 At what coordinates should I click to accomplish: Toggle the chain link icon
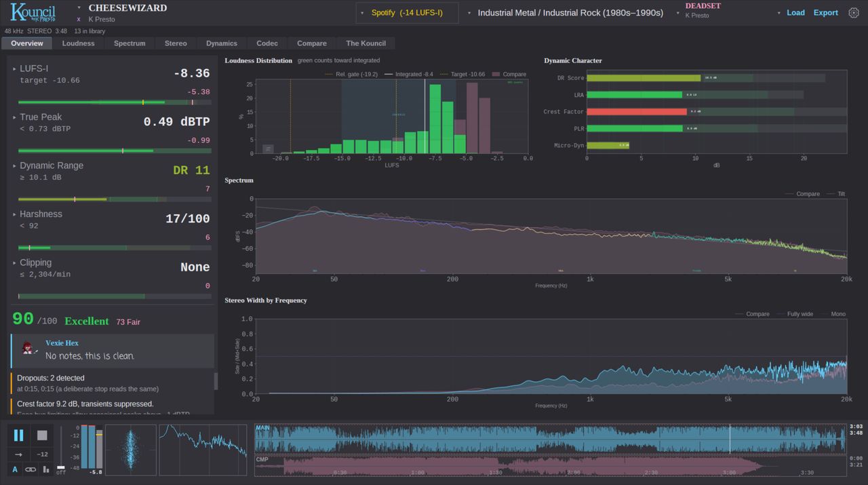point(31,469)
